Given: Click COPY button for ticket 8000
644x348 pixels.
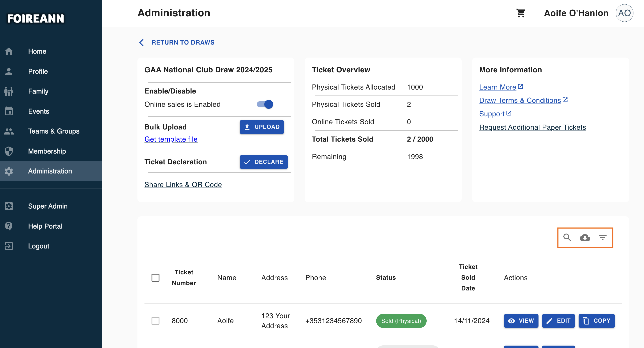Looking at the screenshot, I should 596,321.
